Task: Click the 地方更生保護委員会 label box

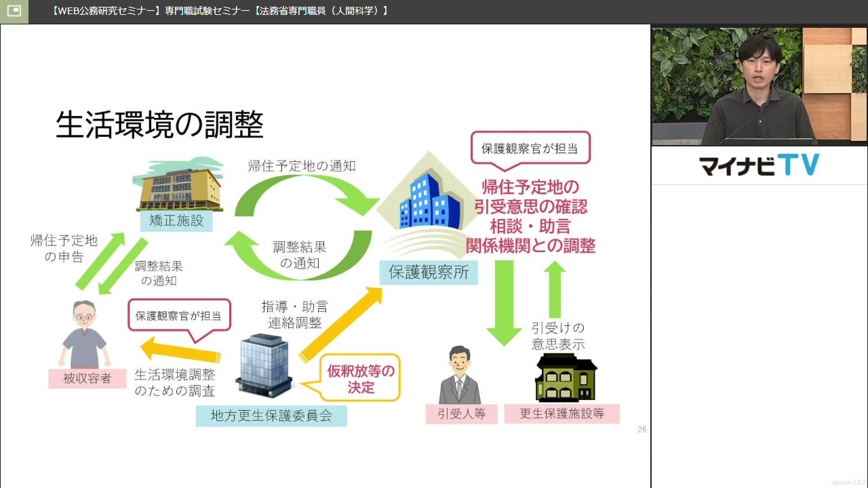Action: 271,415
